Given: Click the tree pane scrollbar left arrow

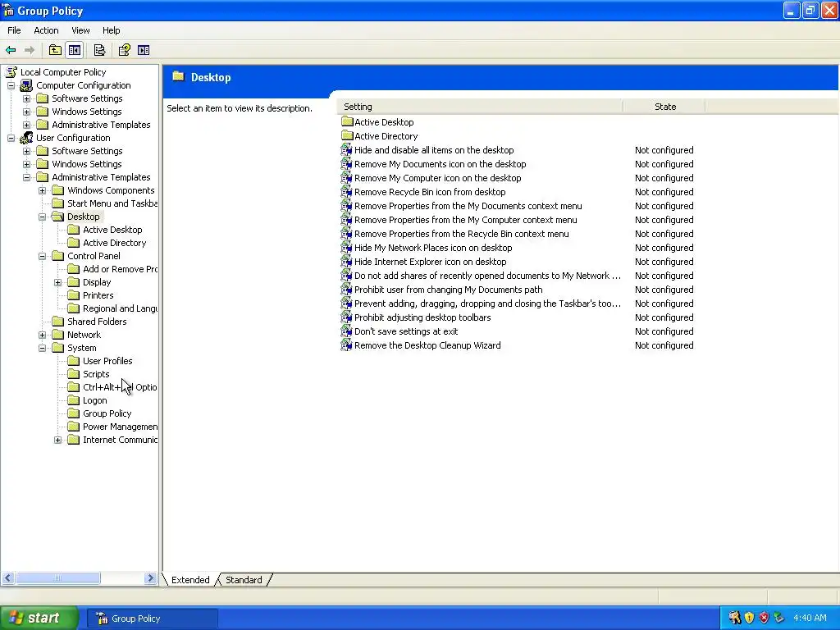Looking at the screenshot, I should [x=8, y=578].
